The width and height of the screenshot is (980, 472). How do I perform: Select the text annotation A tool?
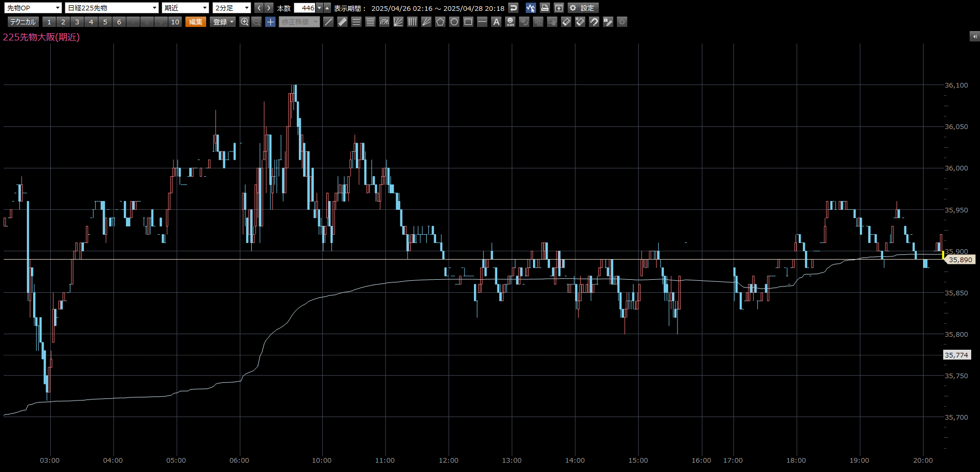click(496, 22)
